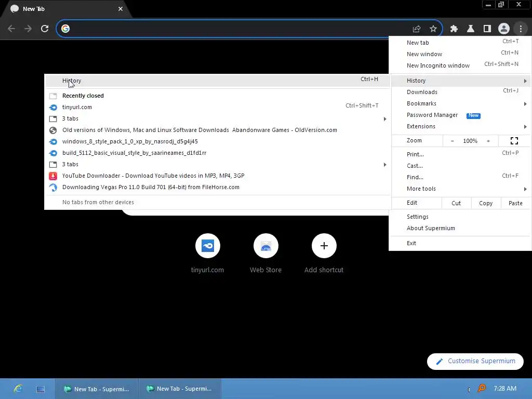Click the Copy button in Edit row

(x=486, y=203)
